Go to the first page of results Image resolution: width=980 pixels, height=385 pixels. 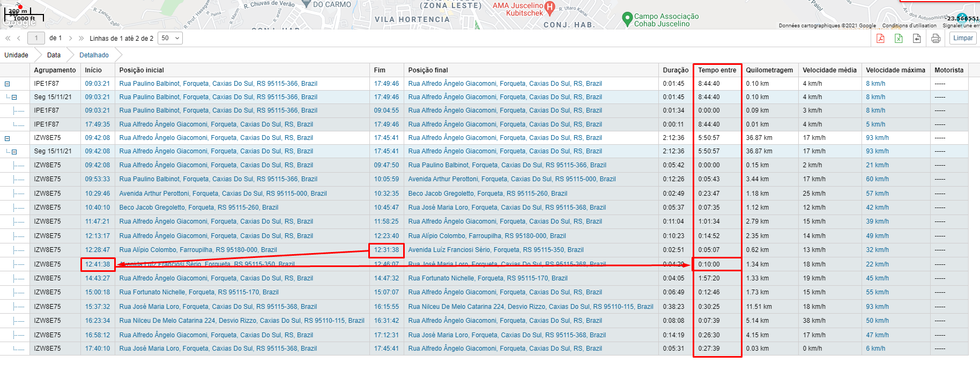[x=8, y=38]
